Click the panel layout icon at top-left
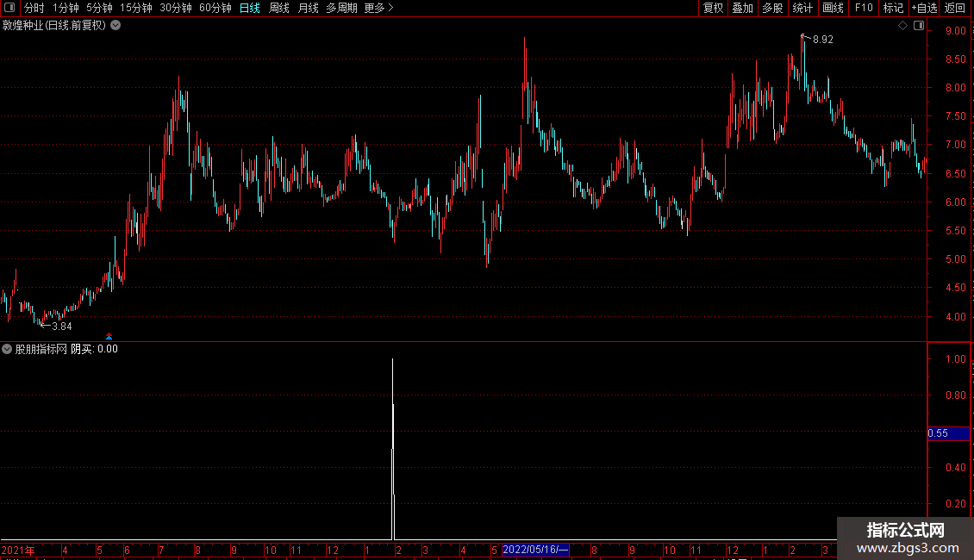974x560 pixels. point(9,8)
